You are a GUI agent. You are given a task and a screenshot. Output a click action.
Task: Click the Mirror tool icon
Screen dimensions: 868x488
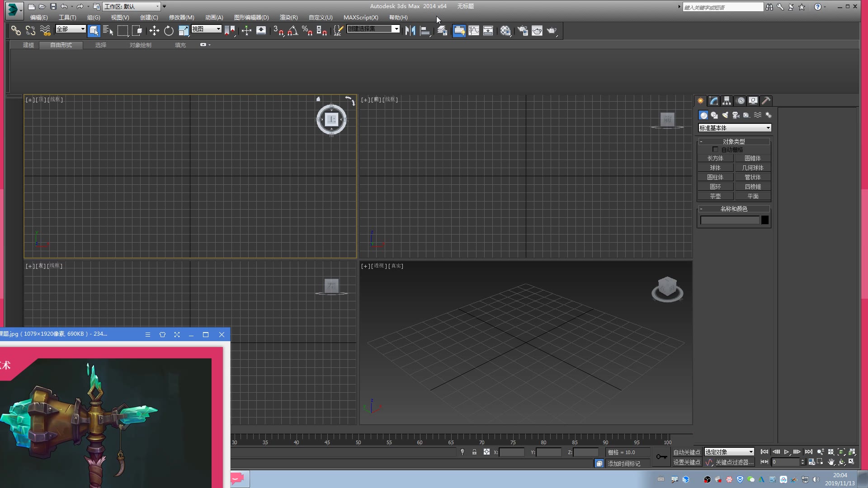point(410,31)
